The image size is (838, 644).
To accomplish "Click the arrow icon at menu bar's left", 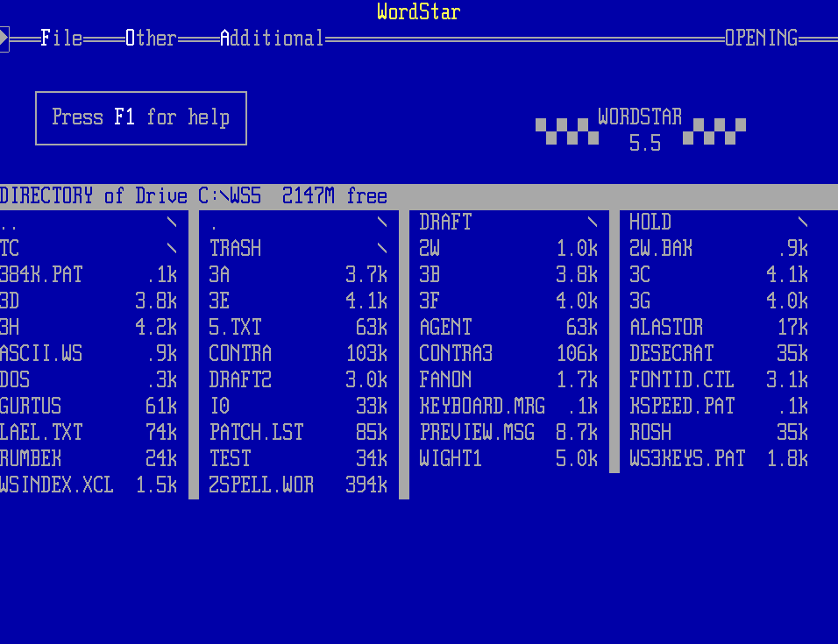I will pos(4,39).
